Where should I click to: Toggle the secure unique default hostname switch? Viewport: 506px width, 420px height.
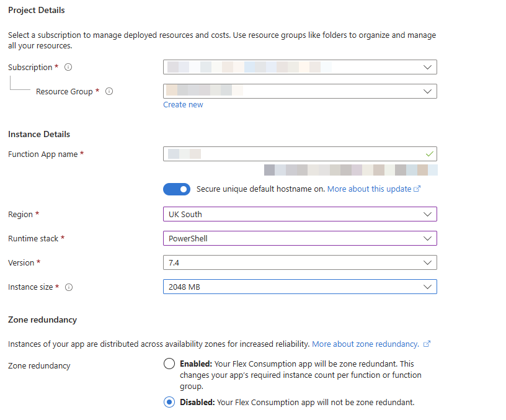(177, 189)
